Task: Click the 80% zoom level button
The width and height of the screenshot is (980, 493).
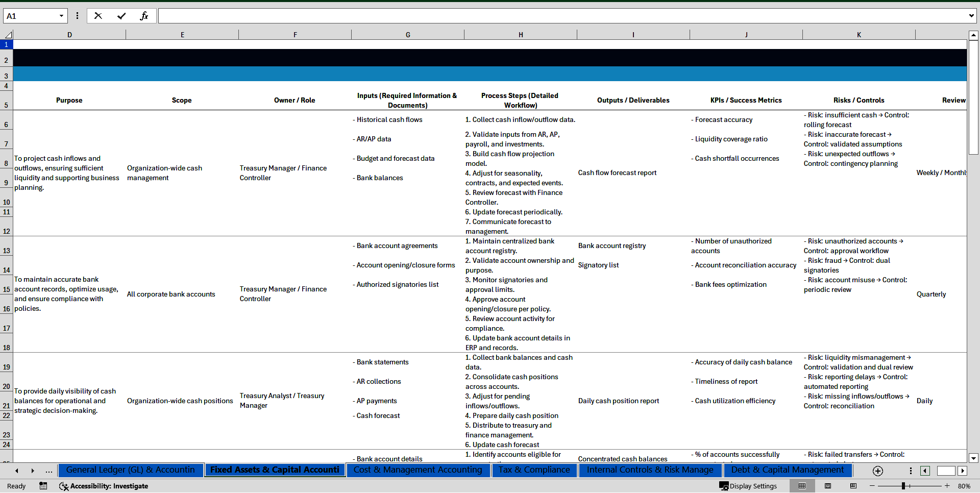Action: (967, 486)
